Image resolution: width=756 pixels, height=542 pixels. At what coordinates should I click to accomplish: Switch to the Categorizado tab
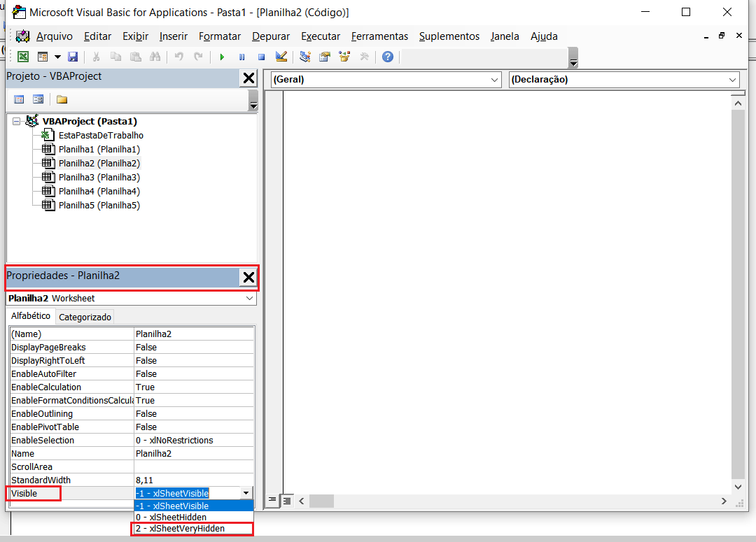[x=85, y=317]
